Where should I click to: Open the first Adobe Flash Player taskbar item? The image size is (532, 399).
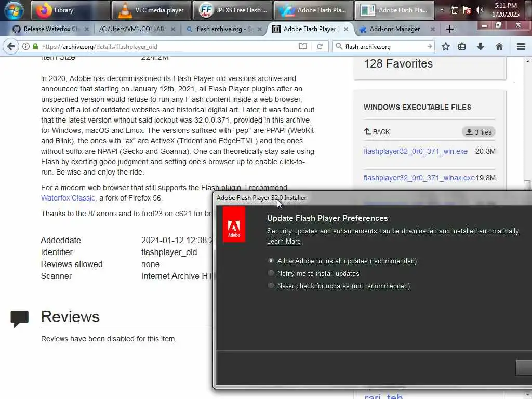coord(313,10)
